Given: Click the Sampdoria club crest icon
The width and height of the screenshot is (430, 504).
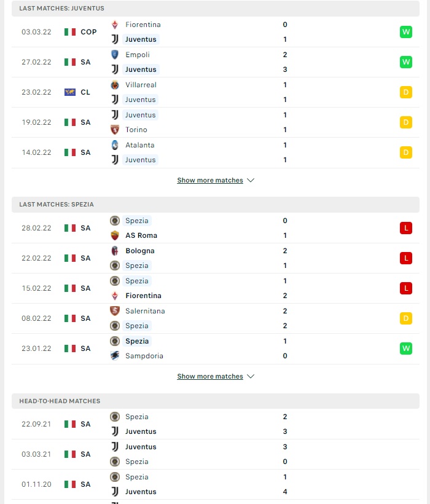Looking at the screenshot, I should coord(115,356).
